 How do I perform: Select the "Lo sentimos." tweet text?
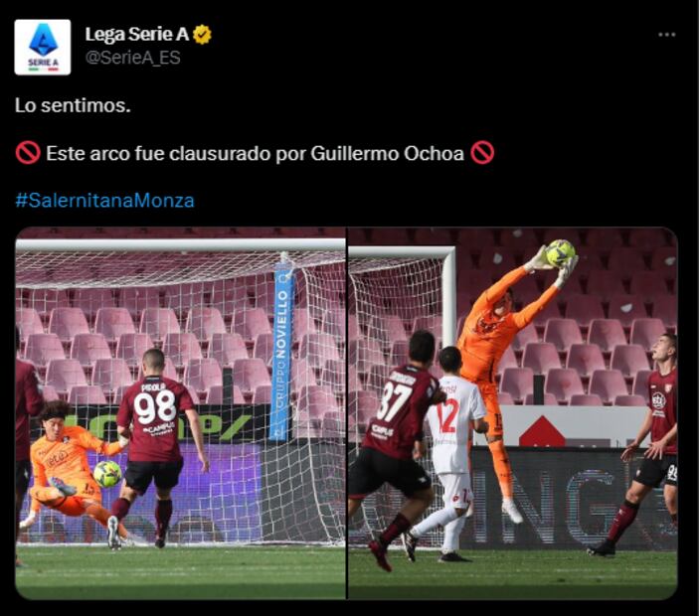pyautogui.click(x=73, y=105)
